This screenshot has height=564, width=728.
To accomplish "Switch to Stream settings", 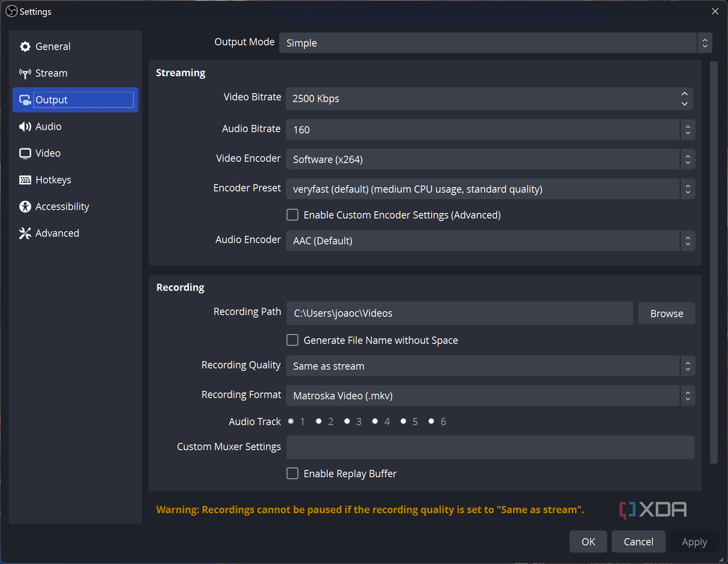I will click(x=75, y=74).
